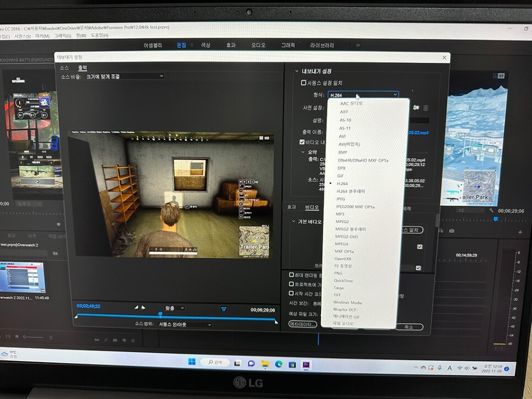532x399 pixels.
Task: Click the camera export frame icon
Action: [452, 231]
